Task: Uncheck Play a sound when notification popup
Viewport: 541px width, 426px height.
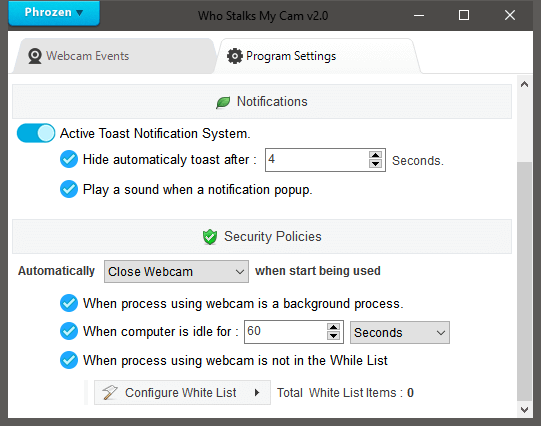Action: click(x=69, y=189)
